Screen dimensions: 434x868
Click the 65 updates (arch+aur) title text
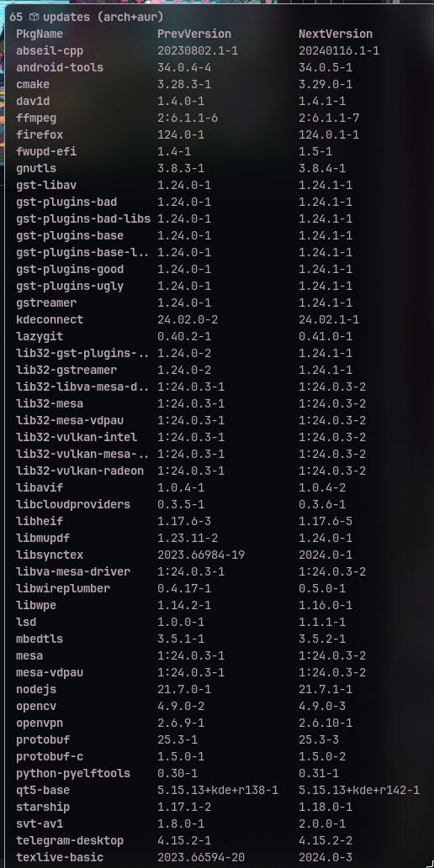[87, 17]
